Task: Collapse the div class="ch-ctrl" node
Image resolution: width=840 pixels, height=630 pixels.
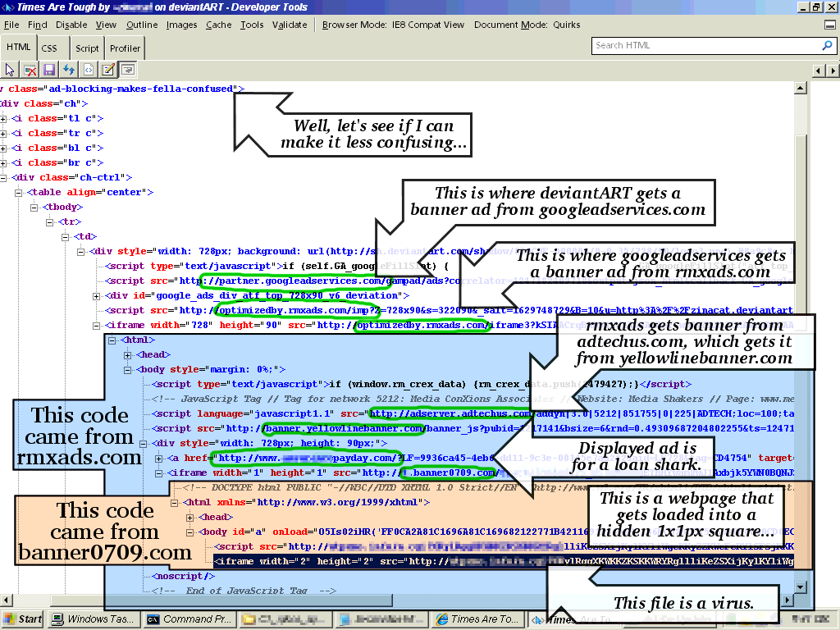Action: pos(3,178)
